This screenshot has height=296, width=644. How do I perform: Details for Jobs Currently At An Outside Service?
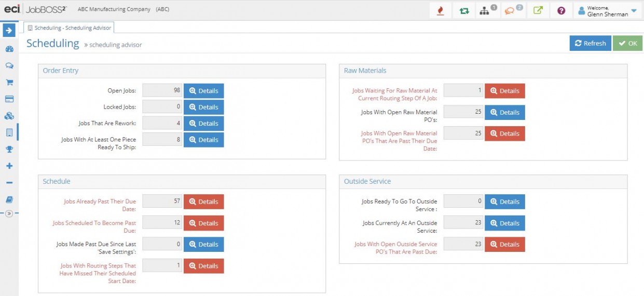[x=505, y=223]
